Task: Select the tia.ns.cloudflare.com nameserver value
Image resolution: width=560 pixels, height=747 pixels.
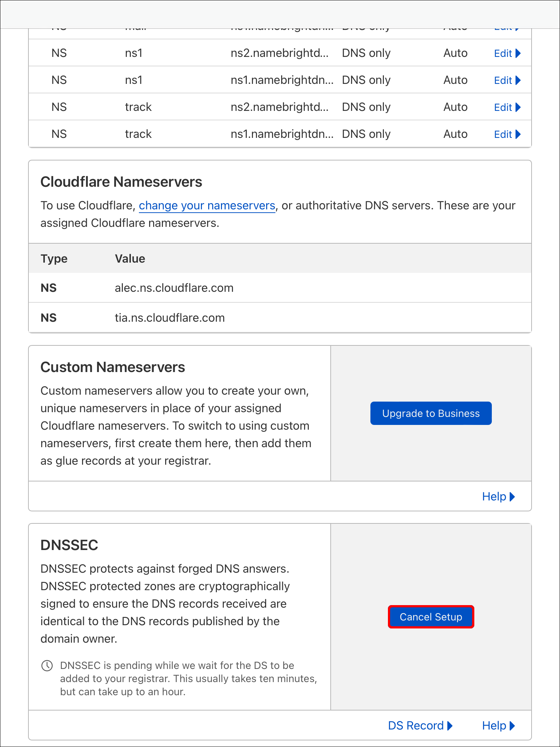Action: (170, 318)
